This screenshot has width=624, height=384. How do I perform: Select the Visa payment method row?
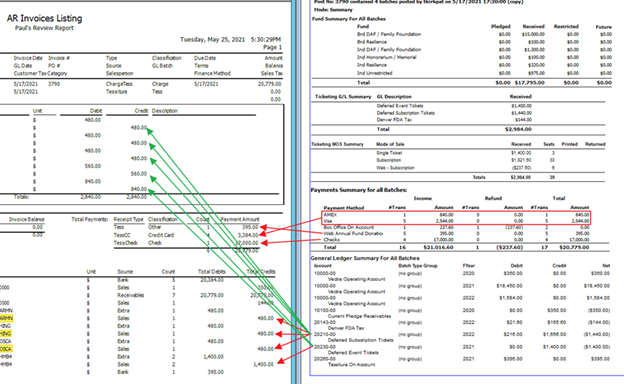[x=456, y=221]
